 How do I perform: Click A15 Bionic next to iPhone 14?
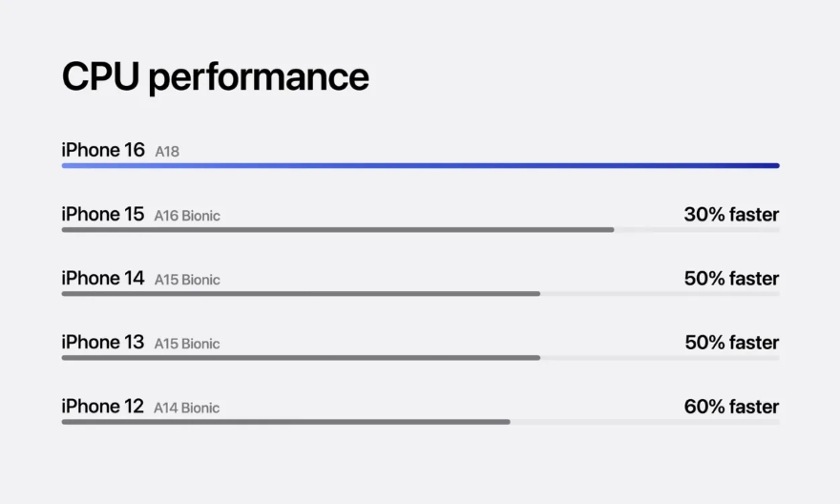(x=187, y=280)
